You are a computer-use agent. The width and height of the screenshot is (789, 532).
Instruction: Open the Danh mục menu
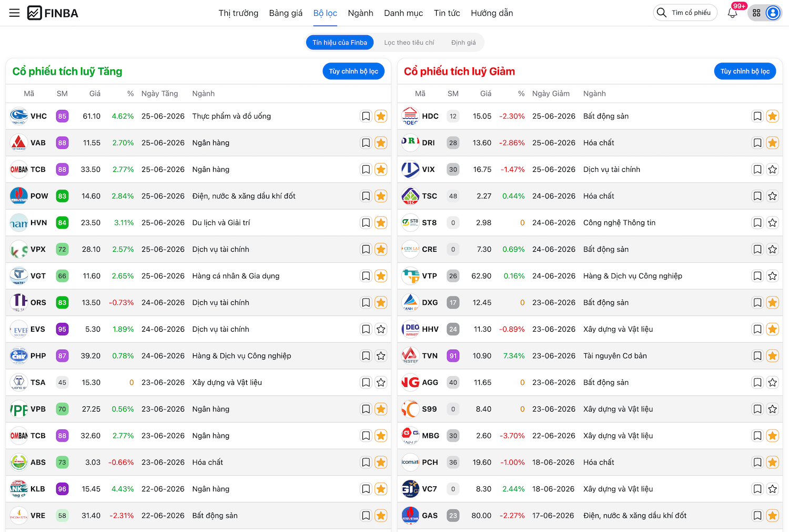point(403,13)
